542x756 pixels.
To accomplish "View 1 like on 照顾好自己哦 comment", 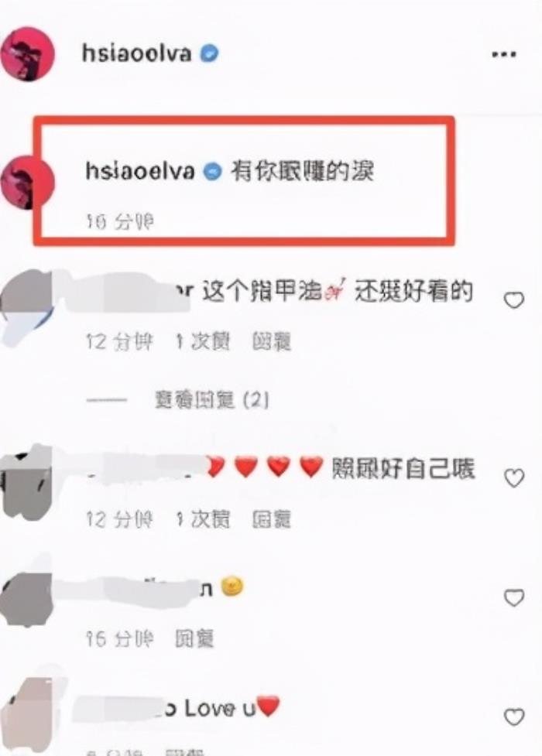I will [x=203, y=520].
